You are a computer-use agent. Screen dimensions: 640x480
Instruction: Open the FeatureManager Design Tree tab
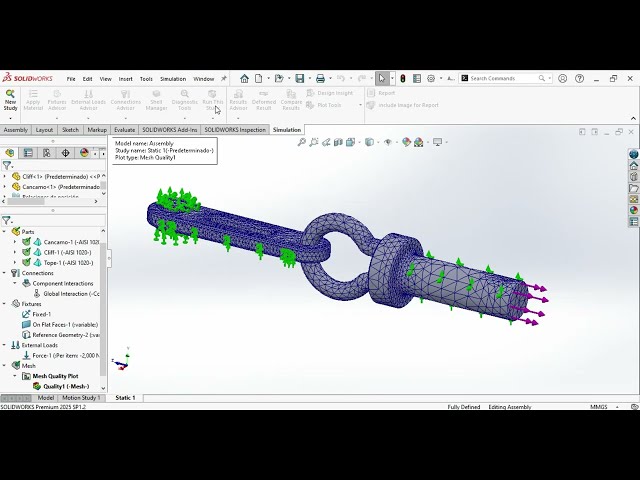(x=10, y=153)
